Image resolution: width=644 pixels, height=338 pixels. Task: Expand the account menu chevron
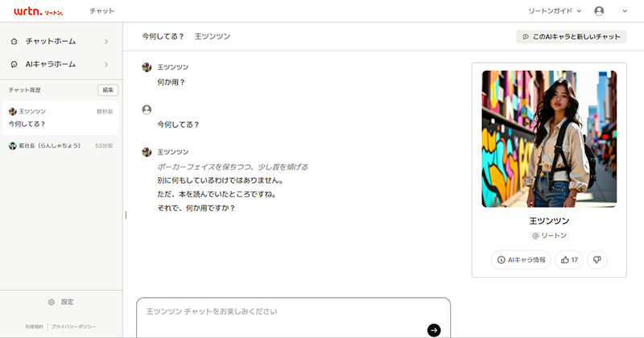click(x=625, y=11)
